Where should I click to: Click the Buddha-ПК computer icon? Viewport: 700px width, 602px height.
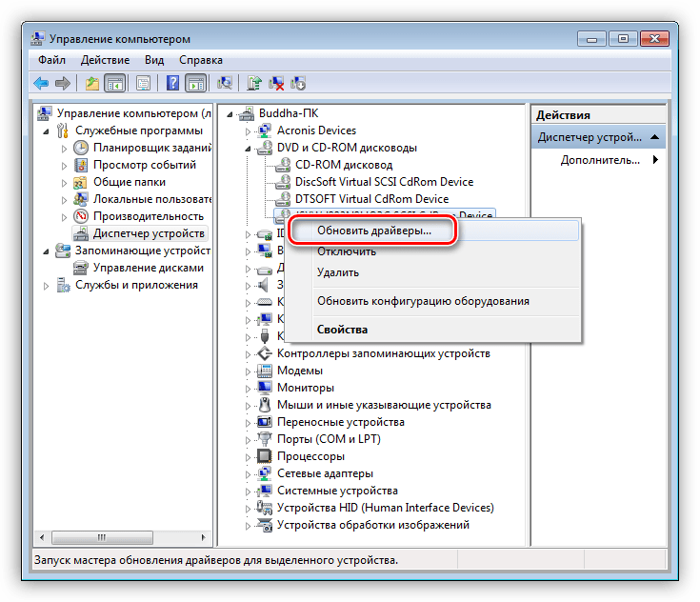[247, 113]
